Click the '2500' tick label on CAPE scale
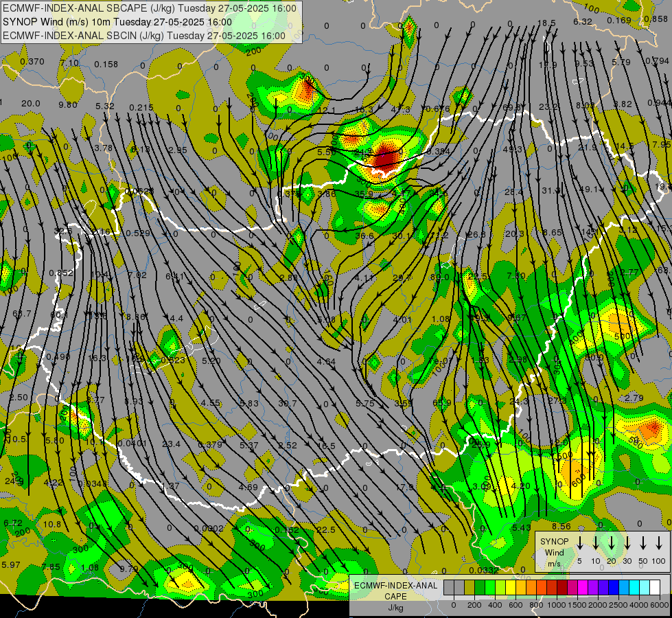 tap(618, 605)
